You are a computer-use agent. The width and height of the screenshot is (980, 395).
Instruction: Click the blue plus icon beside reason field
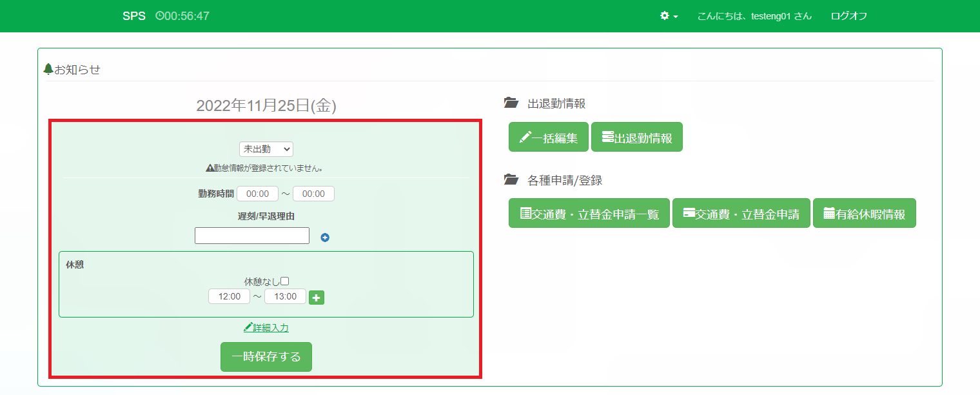click(x=325, y=238)
